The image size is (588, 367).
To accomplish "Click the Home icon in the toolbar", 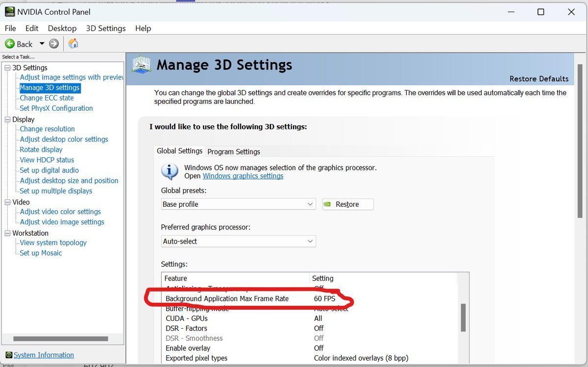I will click(73, 44).
